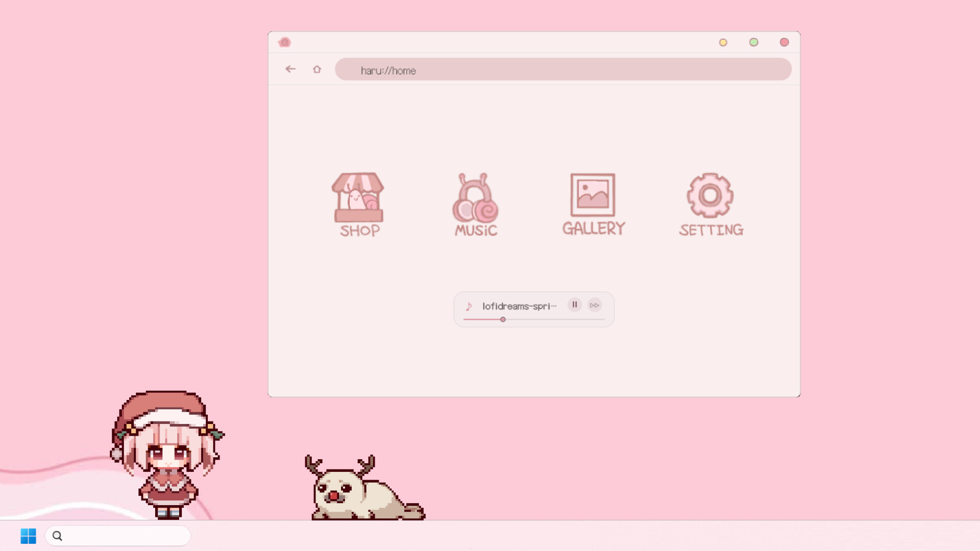Click the haru://home address bar

point(562,69)
